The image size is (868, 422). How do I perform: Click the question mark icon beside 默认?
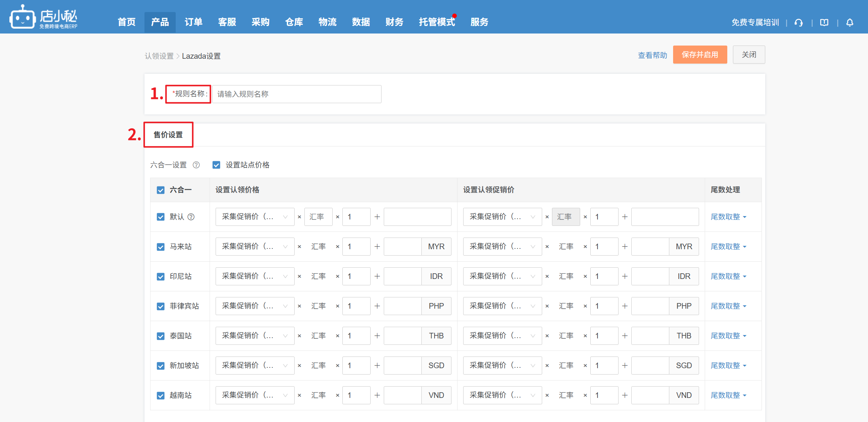click(191, 217)
